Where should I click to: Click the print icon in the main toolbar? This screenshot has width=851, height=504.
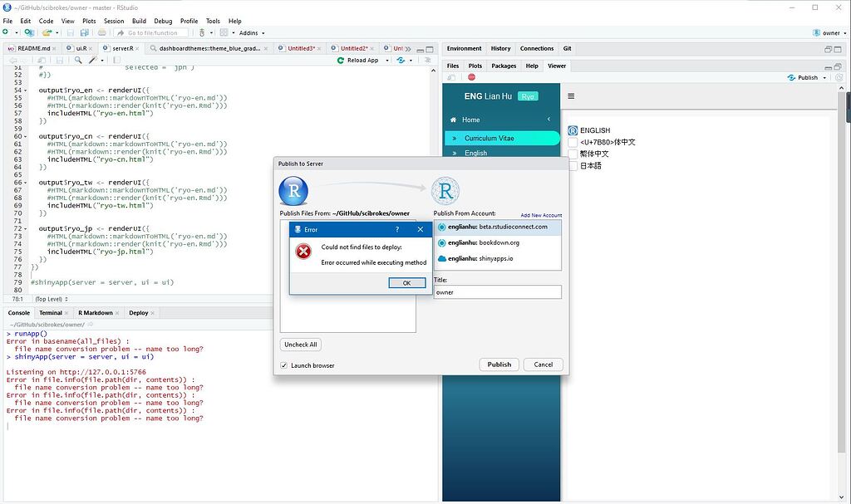(102, 32)
